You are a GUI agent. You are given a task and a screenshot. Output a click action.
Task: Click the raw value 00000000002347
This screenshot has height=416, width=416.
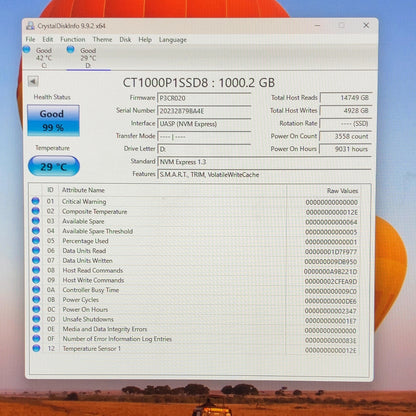coord(331,311)
